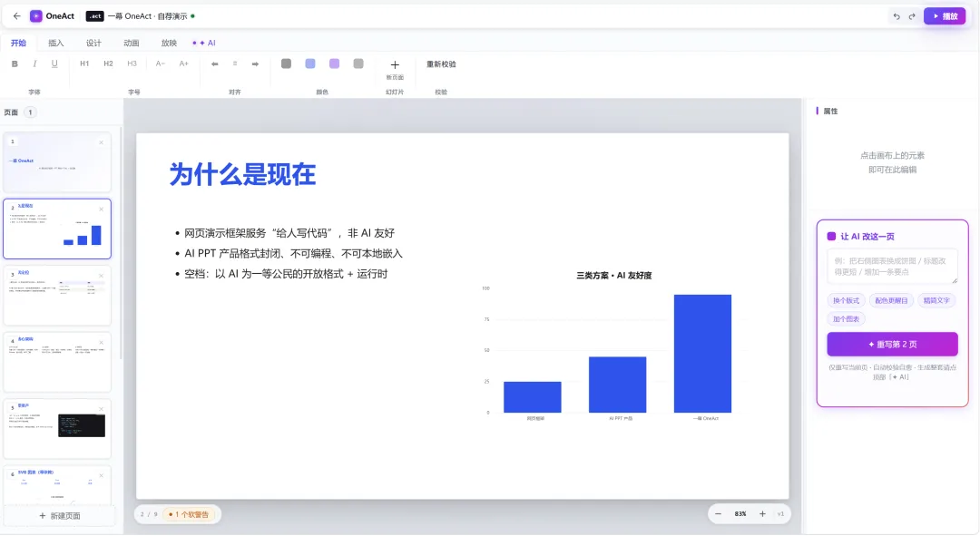
Task: Select slide 2 thumbnail
Action: [x=57, y=229]
